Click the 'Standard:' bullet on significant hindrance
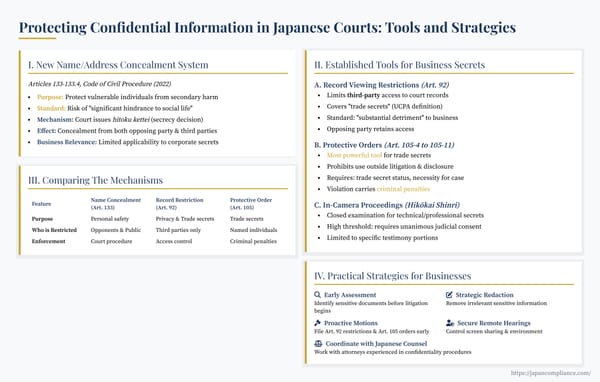 click(114, 108)
